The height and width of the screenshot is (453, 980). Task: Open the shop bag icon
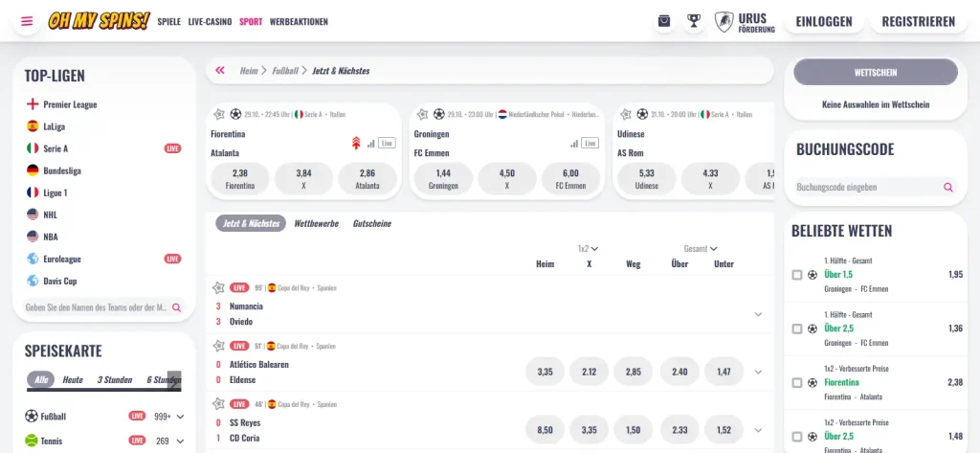click(664, 21)
